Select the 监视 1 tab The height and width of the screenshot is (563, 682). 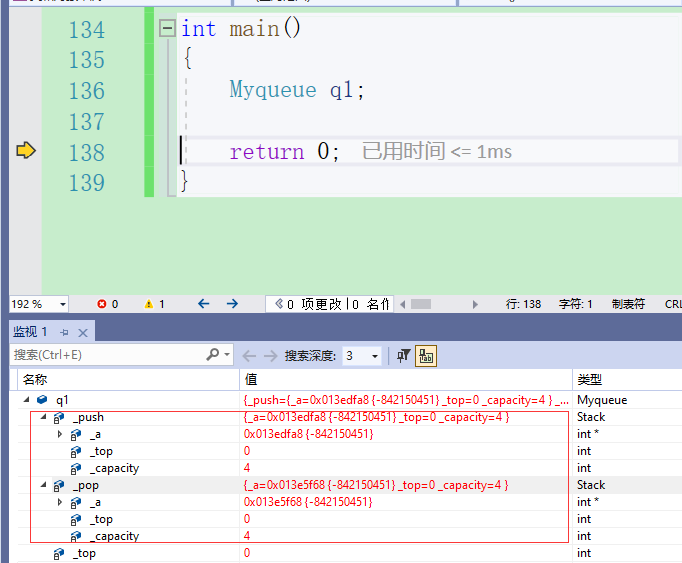click(x=30, y=332)
